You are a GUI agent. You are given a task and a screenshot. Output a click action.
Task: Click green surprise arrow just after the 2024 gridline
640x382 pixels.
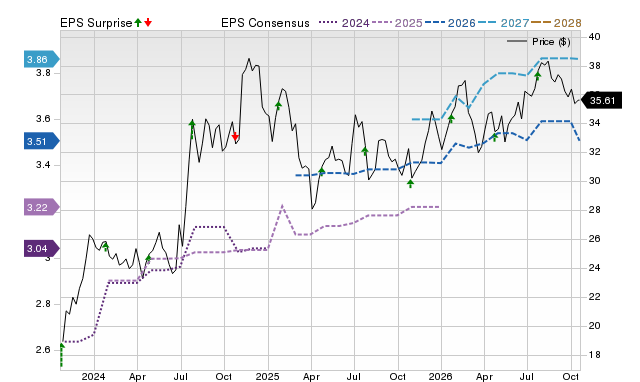[x=106, y=247]
